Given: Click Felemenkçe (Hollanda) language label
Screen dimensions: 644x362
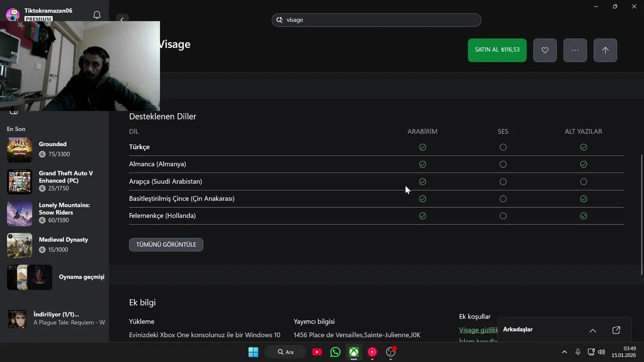Looking at the screenshot, I should 163,216.
